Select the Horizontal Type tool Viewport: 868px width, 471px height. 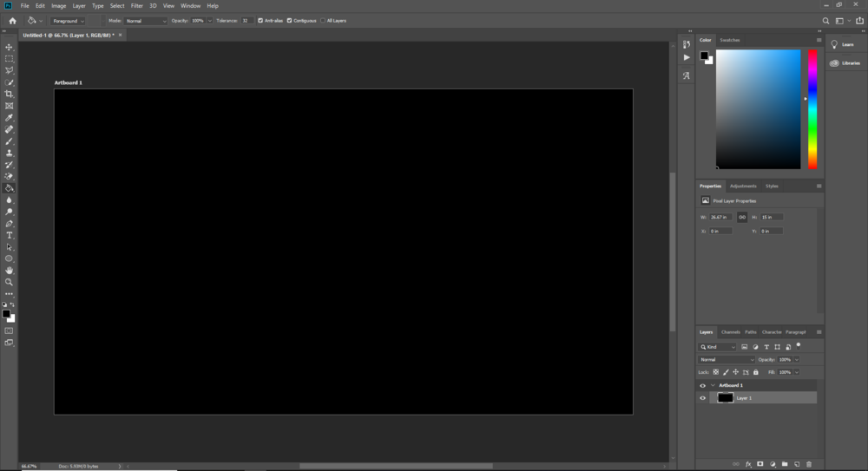pyautogui.click(x=9, y=235)
